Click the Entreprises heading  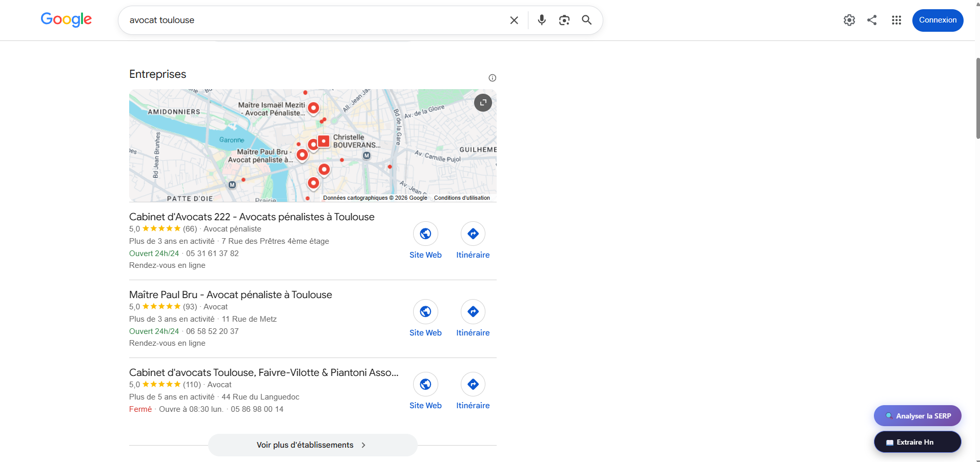[158, 74]
